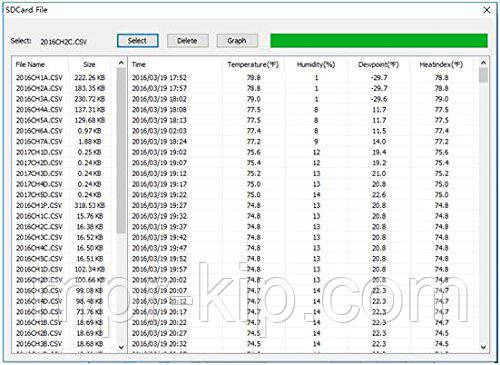Click dewpoint value 21.0
The width and height of the screenshot is (500, 365).
pos(379,174)
